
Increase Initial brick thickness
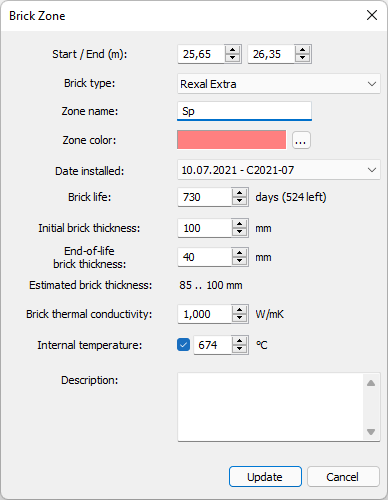pos(239,224)
